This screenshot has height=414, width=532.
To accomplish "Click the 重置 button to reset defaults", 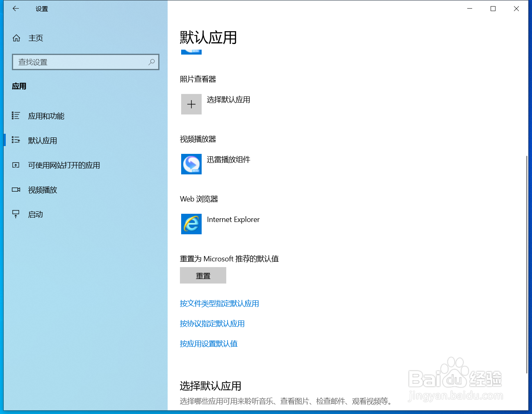I will 203,275.
